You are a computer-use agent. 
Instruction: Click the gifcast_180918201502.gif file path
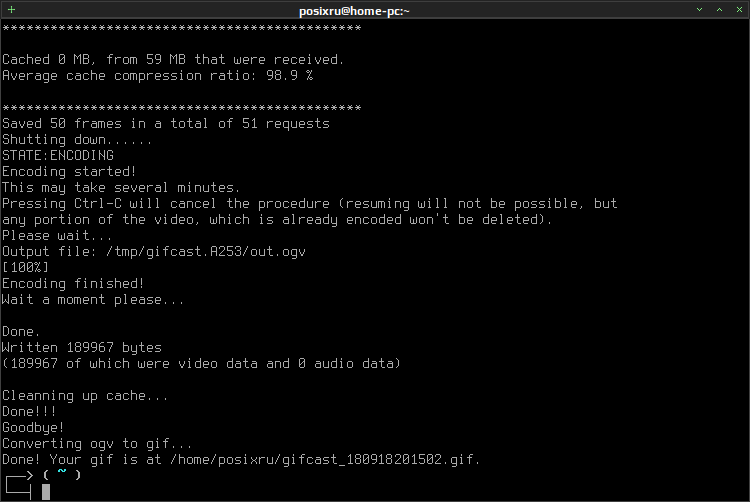coord(325,459)
